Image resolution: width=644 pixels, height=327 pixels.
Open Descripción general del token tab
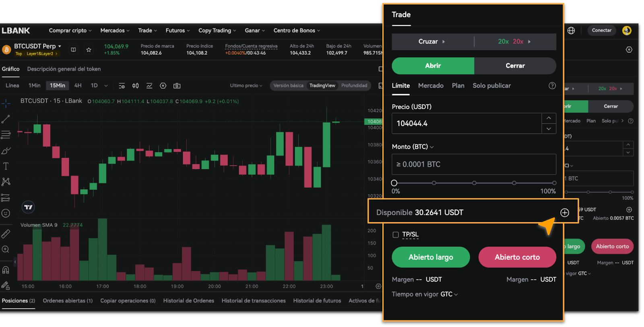coord(64,69)
